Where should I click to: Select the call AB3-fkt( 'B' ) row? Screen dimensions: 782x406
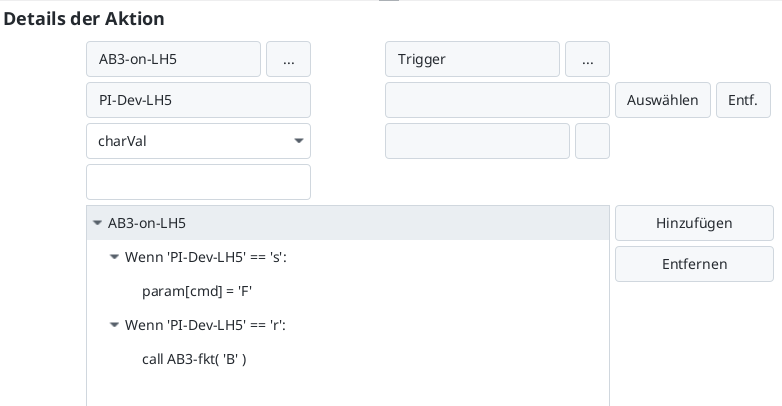[194, 359]
